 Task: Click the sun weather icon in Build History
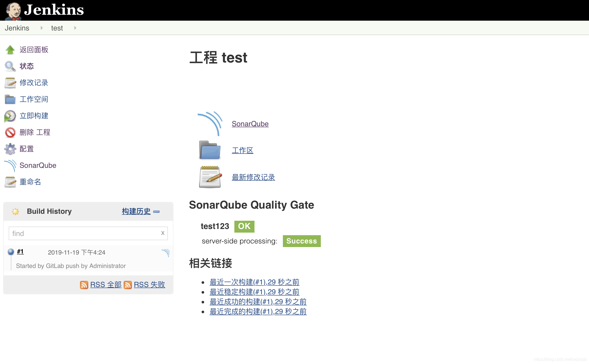tap(15, 211)
